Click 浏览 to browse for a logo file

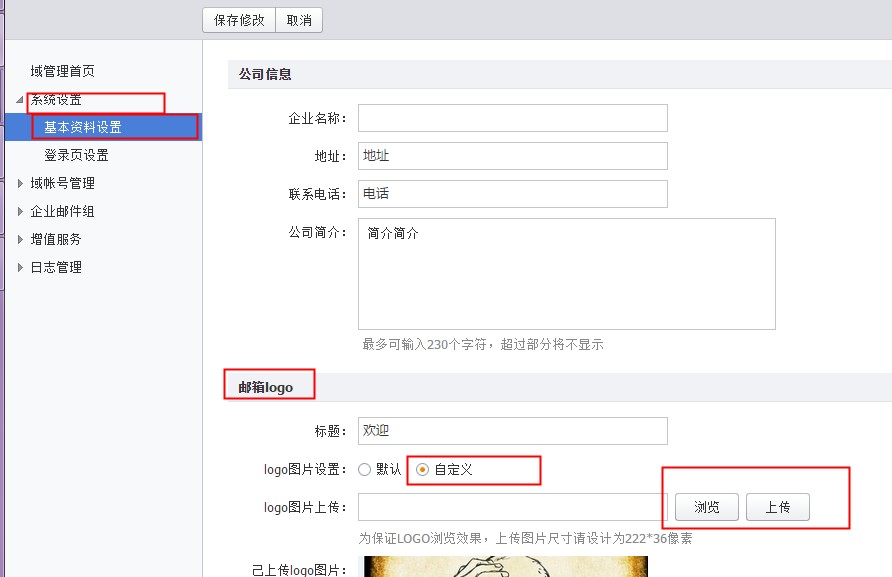point(706,507)
